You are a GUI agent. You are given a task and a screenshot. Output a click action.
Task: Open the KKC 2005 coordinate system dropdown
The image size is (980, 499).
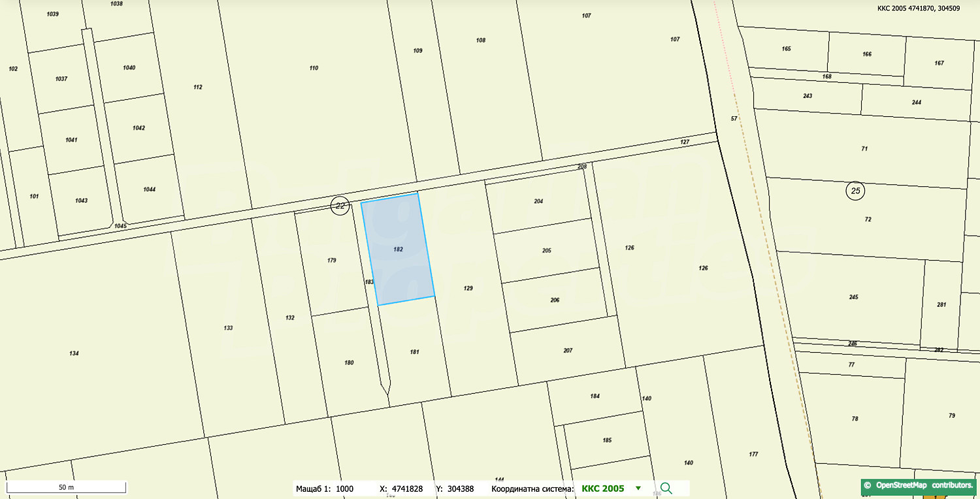pyautogui.click(x=602, y=489)
